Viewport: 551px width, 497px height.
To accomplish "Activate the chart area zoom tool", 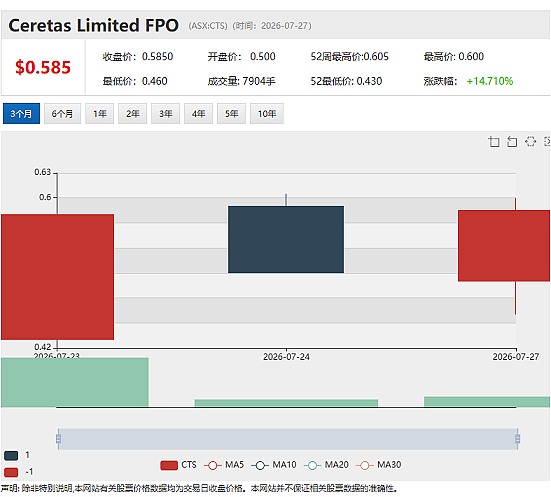I will pos(494,142).
